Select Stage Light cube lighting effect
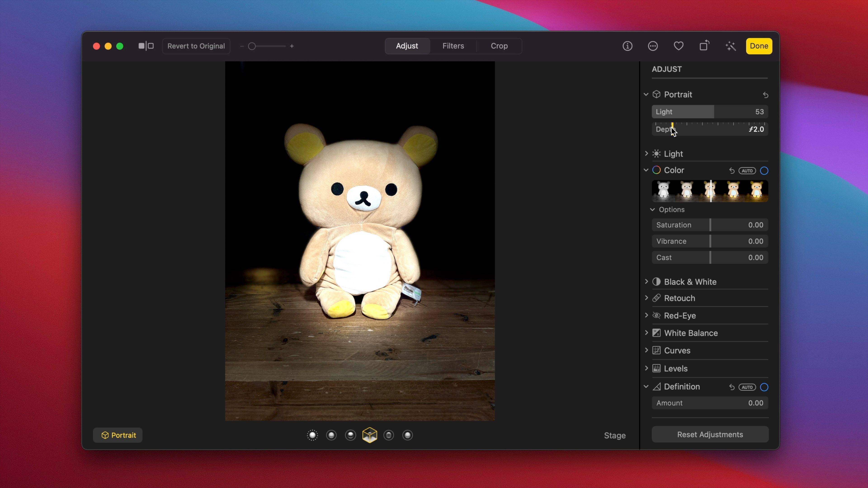 click(370, 435)
